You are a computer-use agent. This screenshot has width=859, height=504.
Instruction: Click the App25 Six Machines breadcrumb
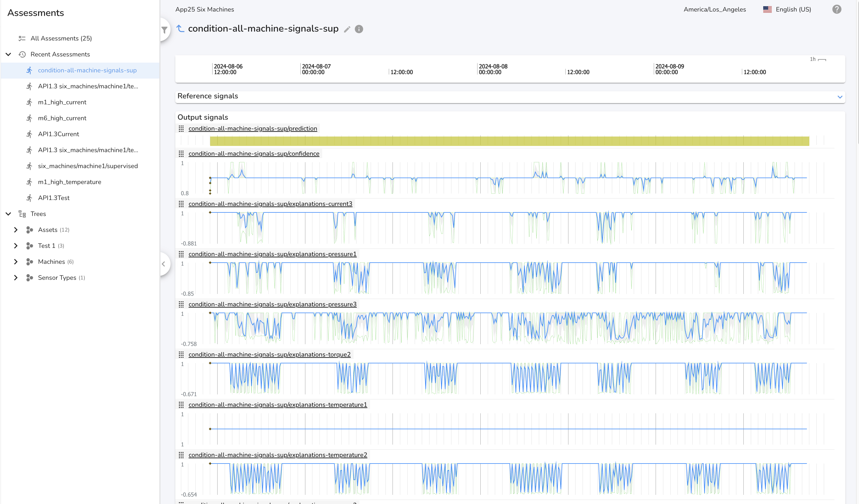pos(205,9)
